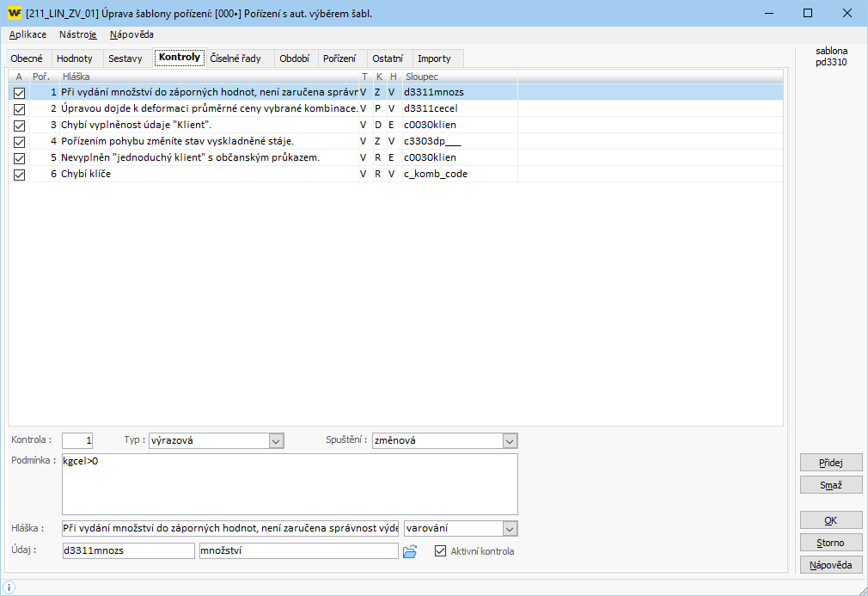Click the Smaž button
The image size is (868, 596).
click(830, 485)
